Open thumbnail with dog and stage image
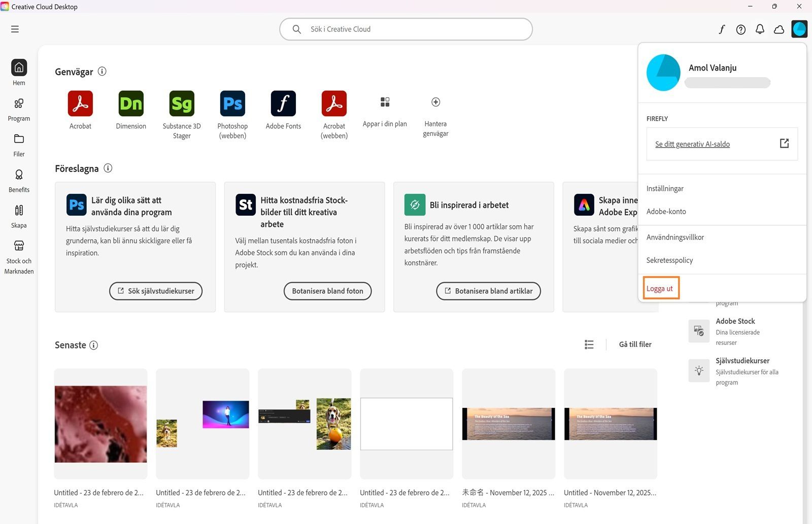The image size is (812, 524). pos(202,424)
